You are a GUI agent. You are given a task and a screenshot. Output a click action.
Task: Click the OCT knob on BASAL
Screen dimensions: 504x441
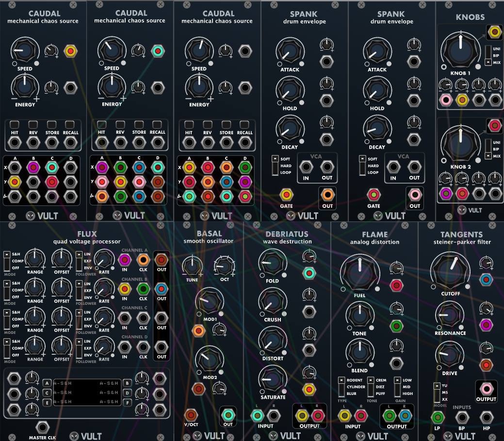pos(225,266)
